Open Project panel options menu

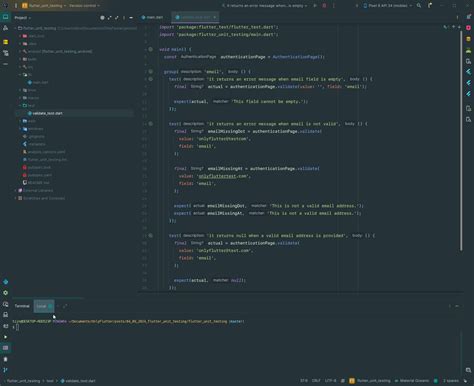tap(124, 18)
